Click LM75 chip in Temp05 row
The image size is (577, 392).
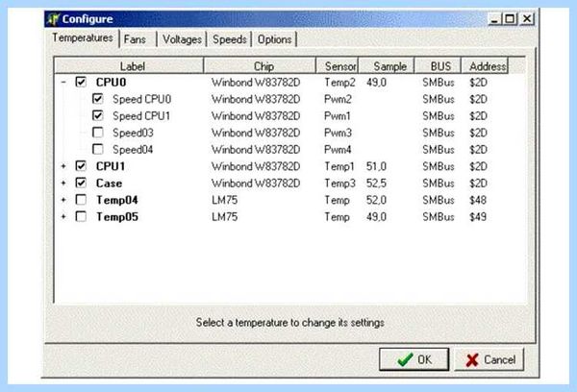click(224, 217)
